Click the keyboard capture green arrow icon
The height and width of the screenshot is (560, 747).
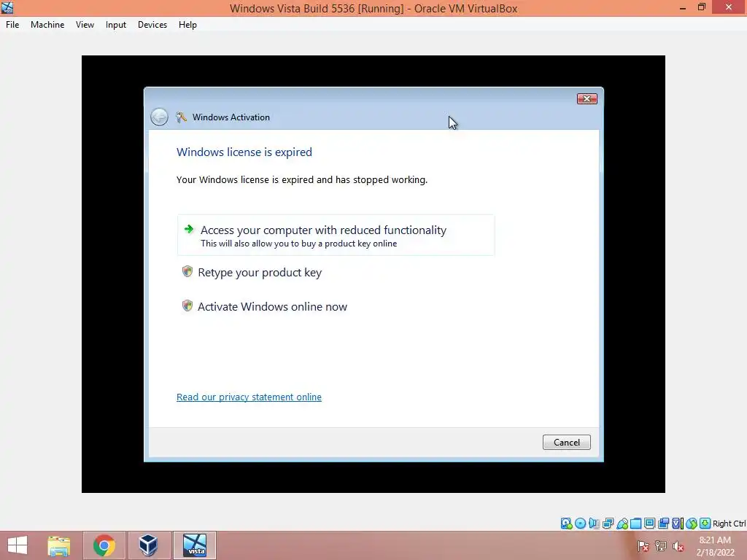pyautogui.click(x=705, y=524)
